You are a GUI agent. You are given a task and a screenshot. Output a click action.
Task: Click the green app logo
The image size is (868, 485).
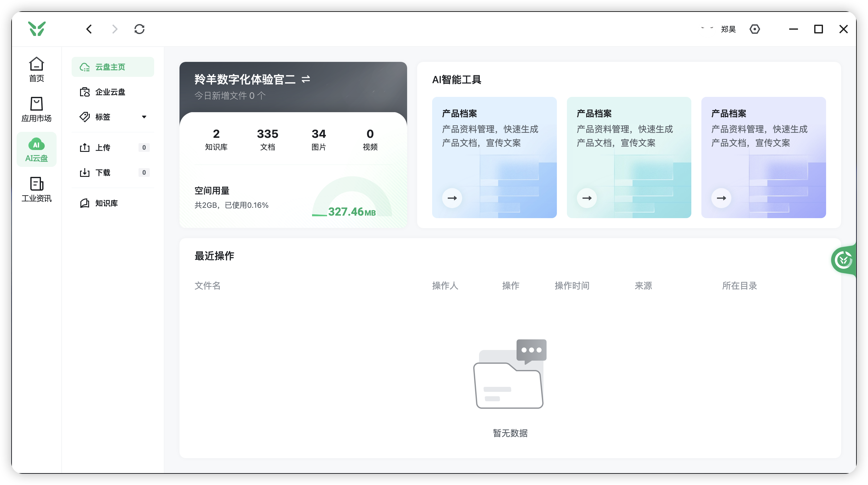pos(37,29)
